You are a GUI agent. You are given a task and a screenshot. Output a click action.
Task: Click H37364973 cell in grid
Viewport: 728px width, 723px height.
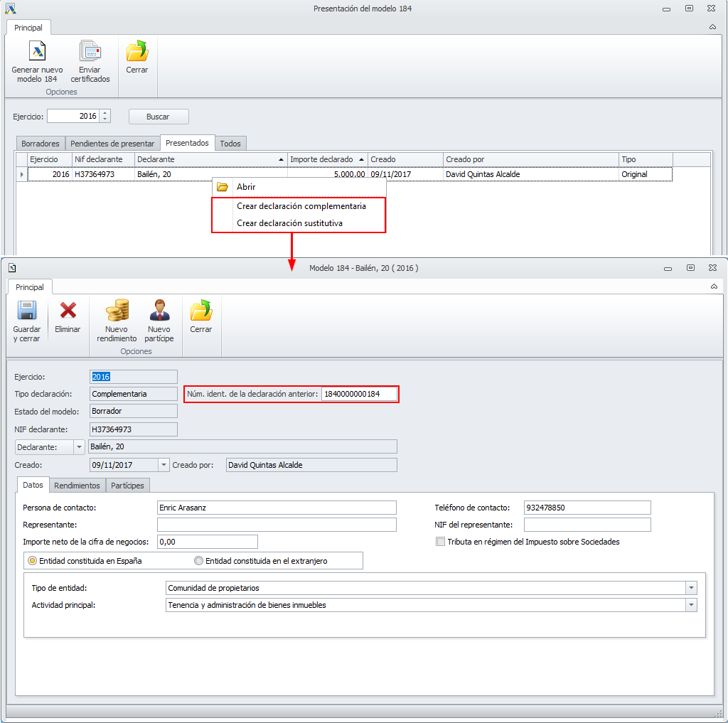(x=103, y=174)
